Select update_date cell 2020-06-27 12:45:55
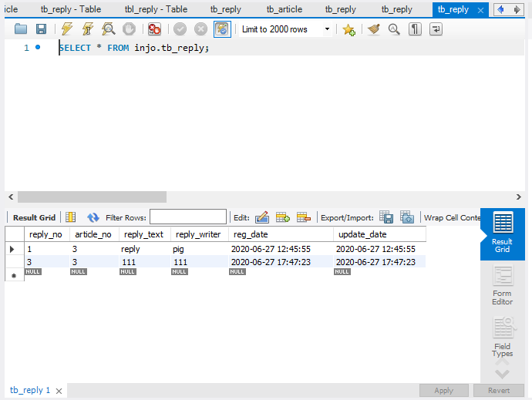 [379, 249]
